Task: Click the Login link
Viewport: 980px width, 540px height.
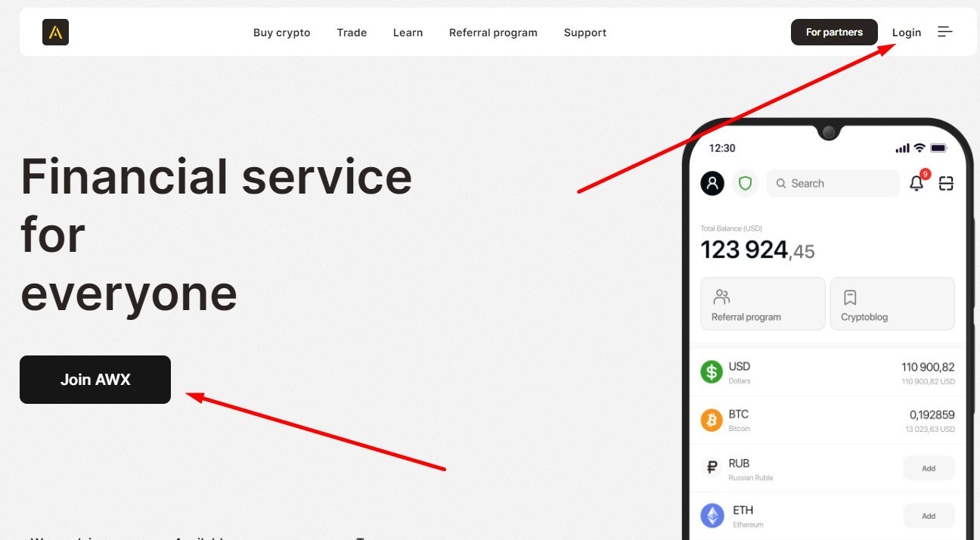Action: coord(906,33)
